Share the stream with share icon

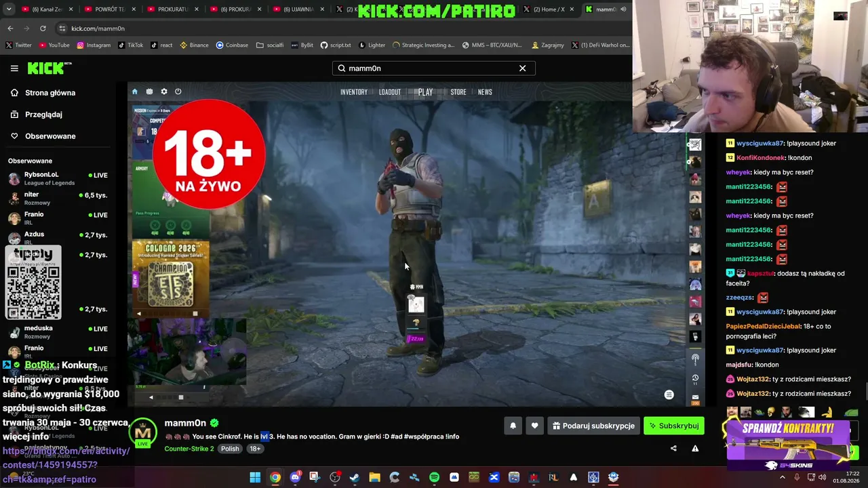pos(673,448)
